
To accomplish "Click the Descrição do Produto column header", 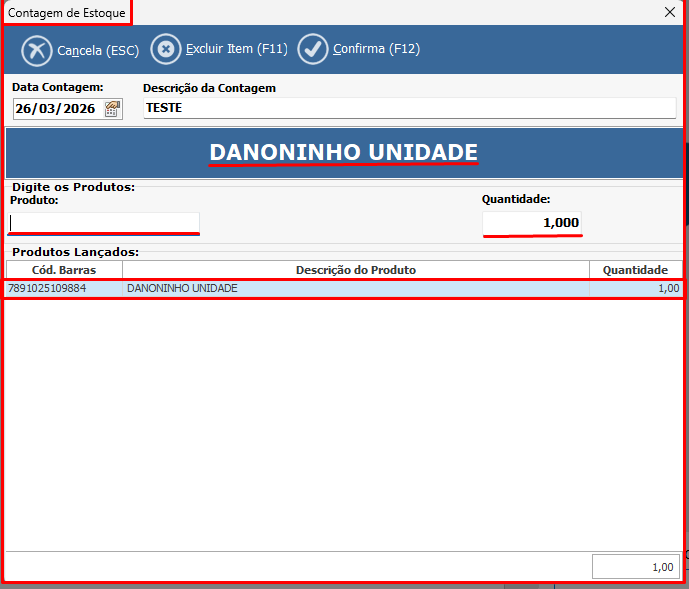I will pyautogui.click(x=355, y=270).
